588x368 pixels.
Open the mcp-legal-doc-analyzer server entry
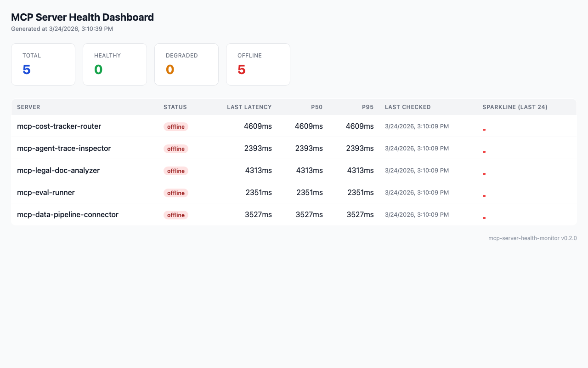point(58,170)
